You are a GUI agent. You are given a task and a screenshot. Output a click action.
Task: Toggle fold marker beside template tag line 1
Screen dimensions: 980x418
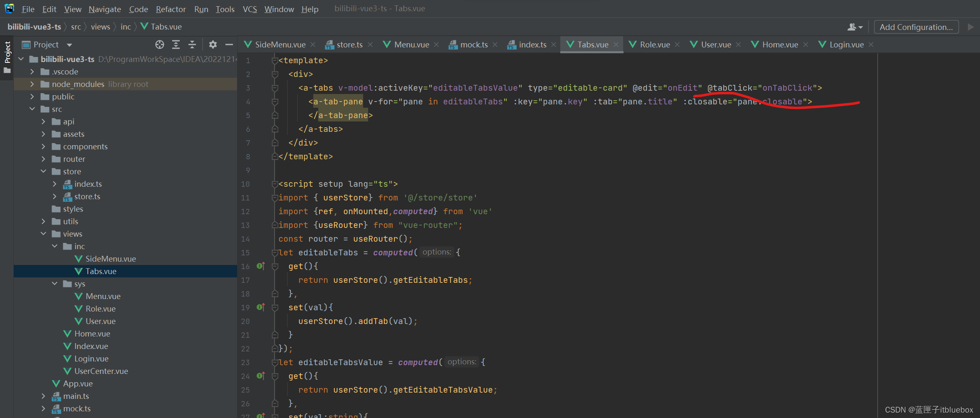pyautogui.click(x=275, y=61)
